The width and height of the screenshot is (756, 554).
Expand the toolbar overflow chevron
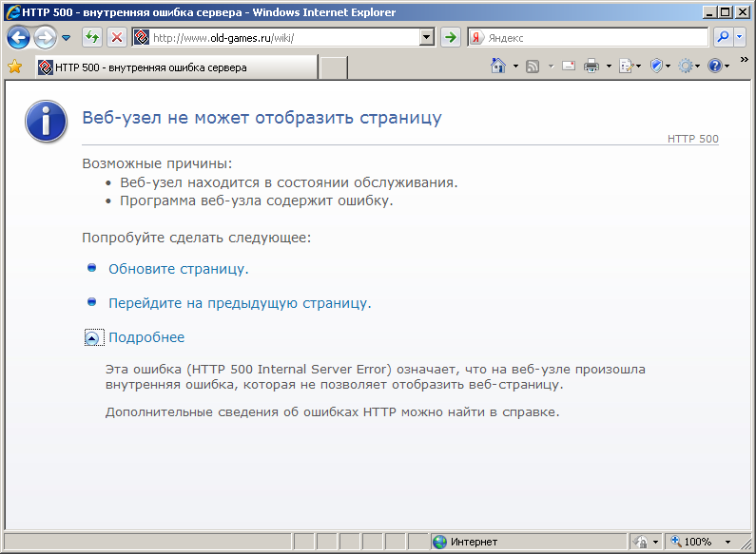tap(744, 60)
